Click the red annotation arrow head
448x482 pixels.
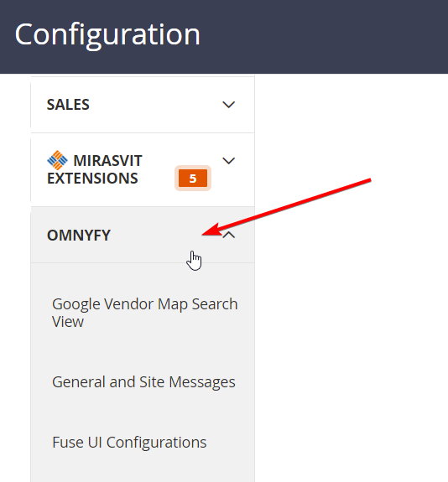211,231
